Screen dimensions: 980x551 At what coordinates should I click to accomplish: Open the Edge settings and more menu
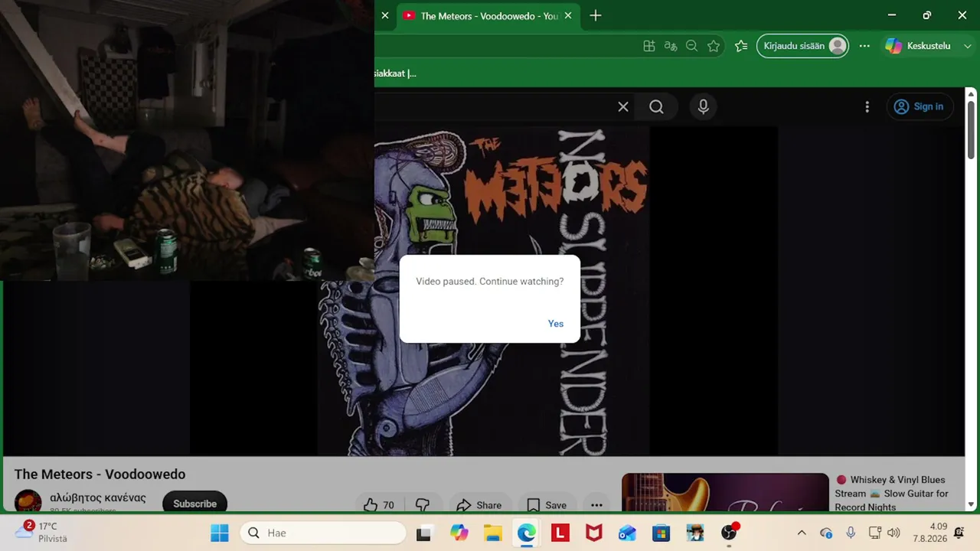(864, 46)
